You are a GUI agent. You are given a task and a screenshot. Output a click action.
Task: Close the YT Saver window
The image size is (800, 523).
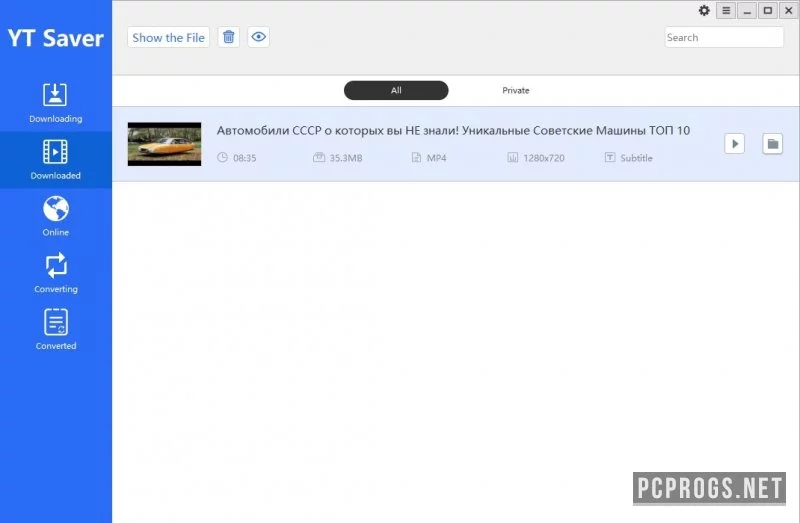pyautogui.click(x=788, y=10)
